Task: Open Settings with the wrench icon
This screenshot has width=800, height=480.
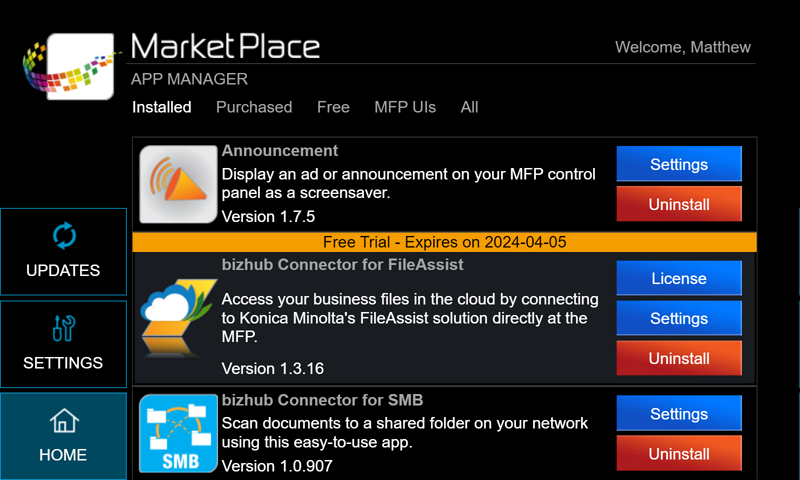Action: pos(63,344)
